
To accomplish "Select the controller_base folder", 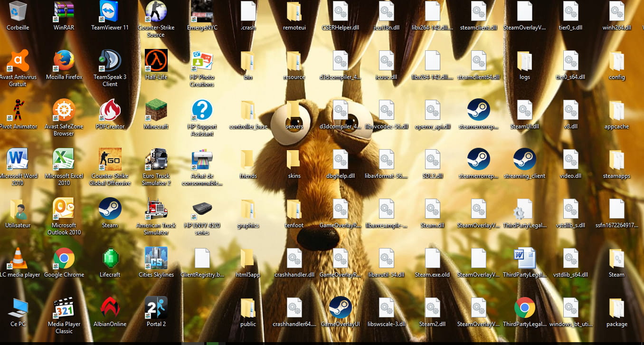I will (x=248, y=110).
